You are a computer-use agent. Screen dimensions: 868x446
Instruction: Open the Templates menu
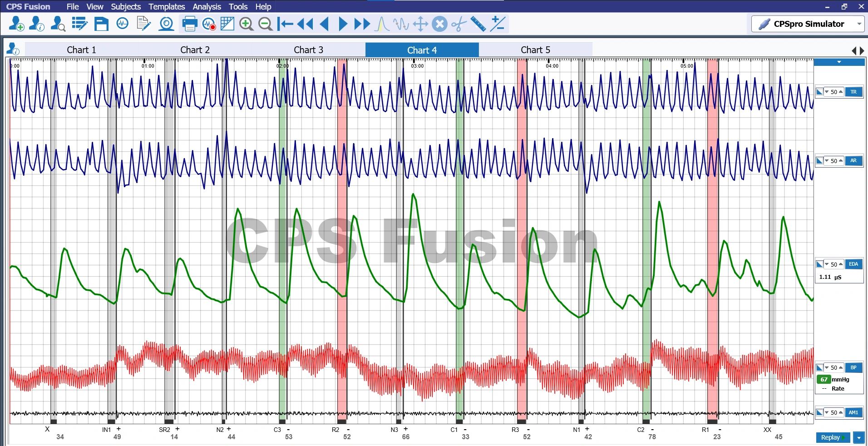click(167, 7)
